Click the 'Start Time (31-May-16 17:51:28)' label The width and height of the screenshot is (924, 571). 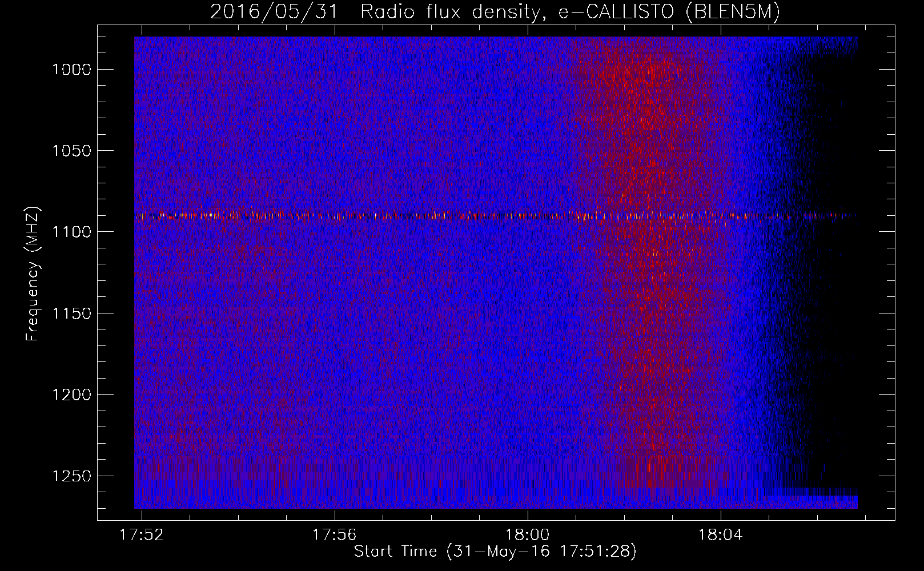(x=495, y=552)
